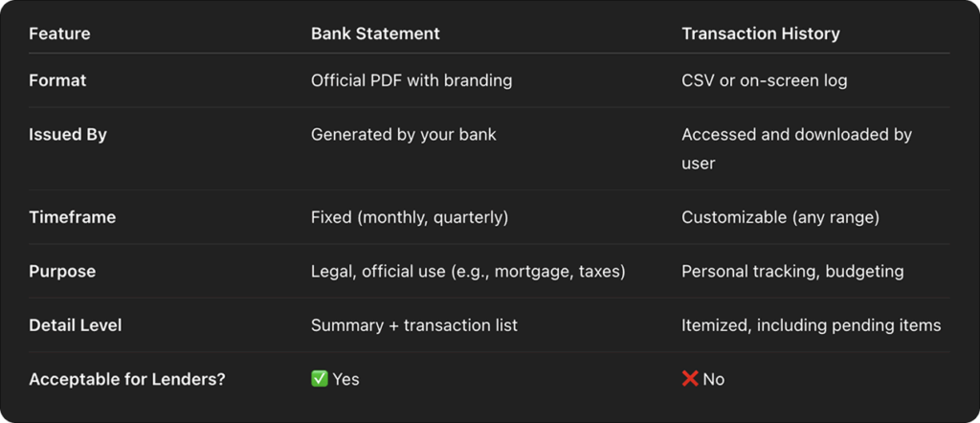
Task: Select the Customizable (any range) cell
Action: (x=781, y=217)
